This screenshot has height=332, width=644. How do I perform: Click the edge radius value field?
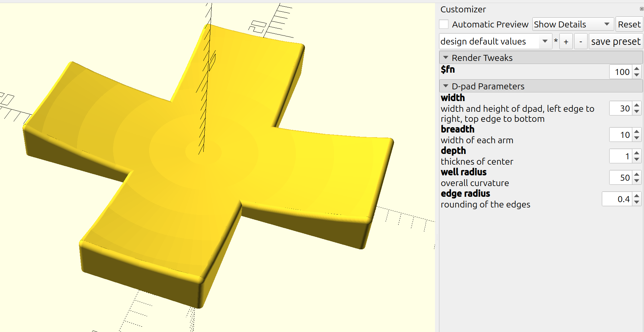pyautogui.click(x=617, y=199)
